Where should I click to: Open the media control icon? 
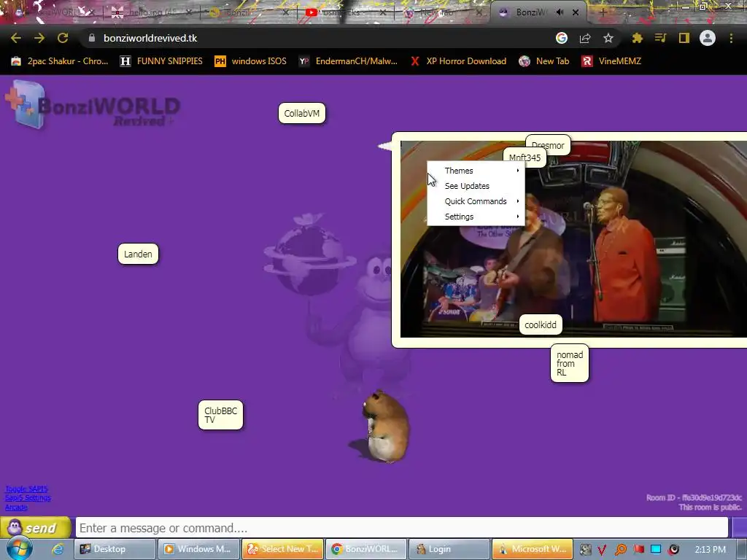pos(660,38)
